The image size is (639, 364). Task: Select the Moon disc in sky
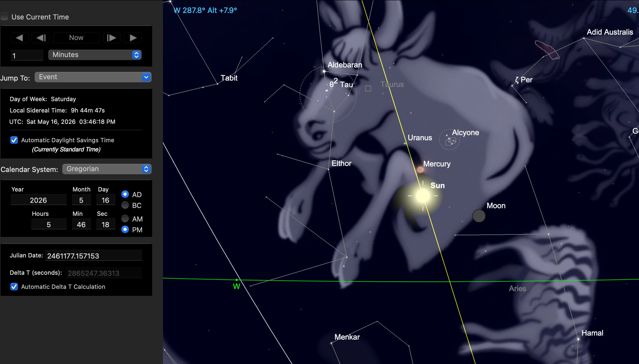(x=479, y=216)
